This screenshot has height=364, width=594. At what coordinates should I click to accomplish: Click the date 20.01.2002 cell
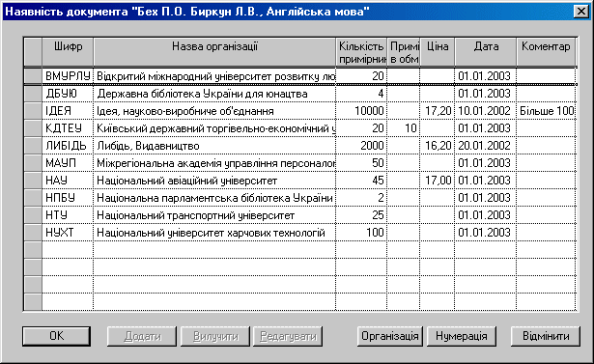pos(486,146)
